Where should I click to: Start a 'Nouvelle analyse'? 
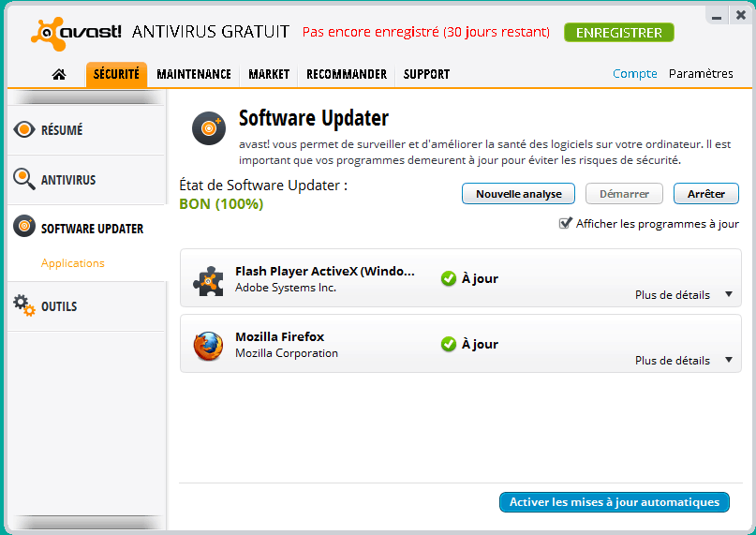coord(518,193)
